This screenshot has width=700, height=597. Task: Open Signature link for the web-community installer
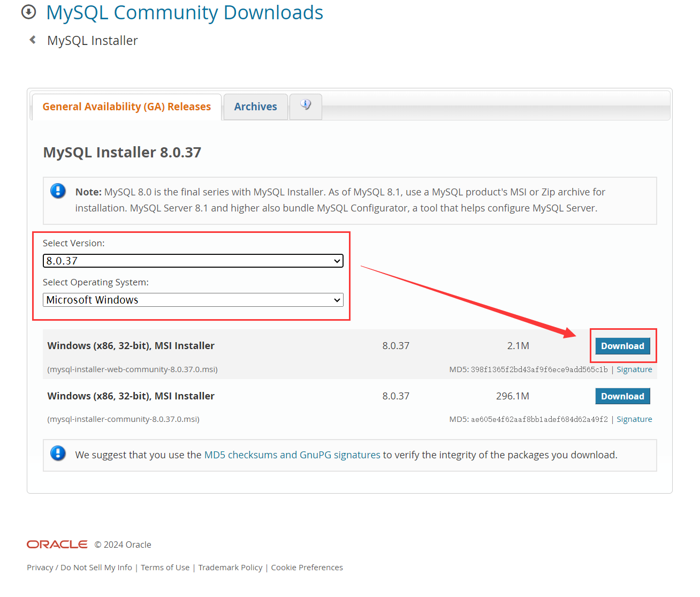point(634,369)
